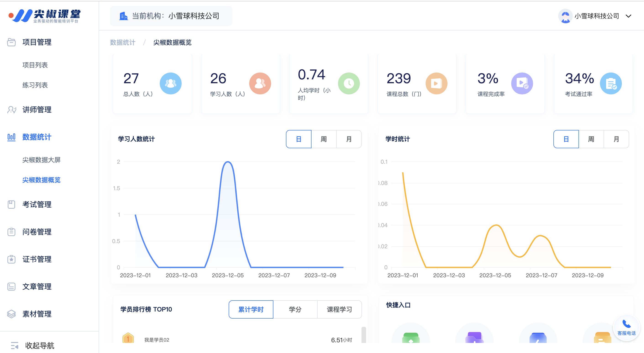Select 月 in 学时统计 chart

coord(616,139)
